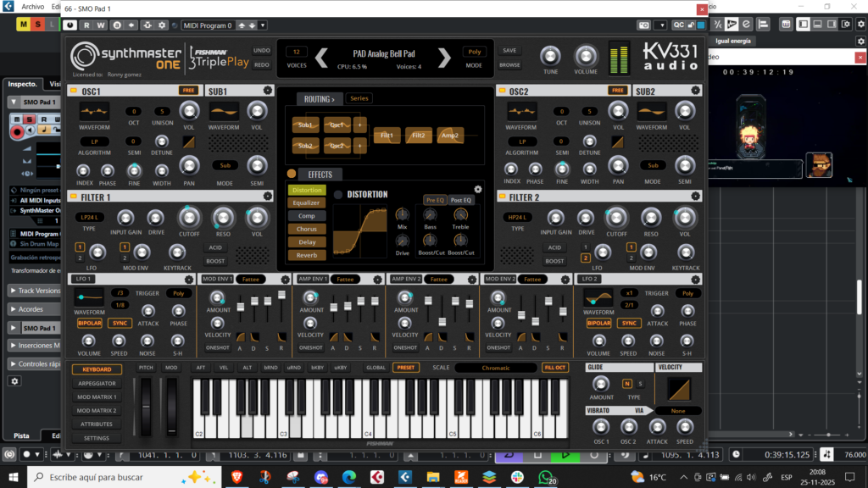Toggle LFO 2 SYNC button
Screen dimensions: 868x488
pos(628,323)
